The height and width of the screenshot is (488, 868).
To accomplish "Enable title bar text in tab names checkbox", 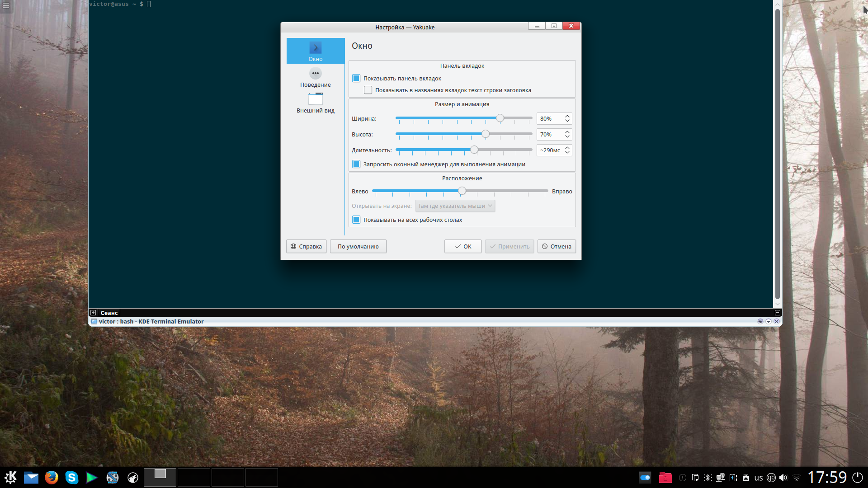I will 368,90.
